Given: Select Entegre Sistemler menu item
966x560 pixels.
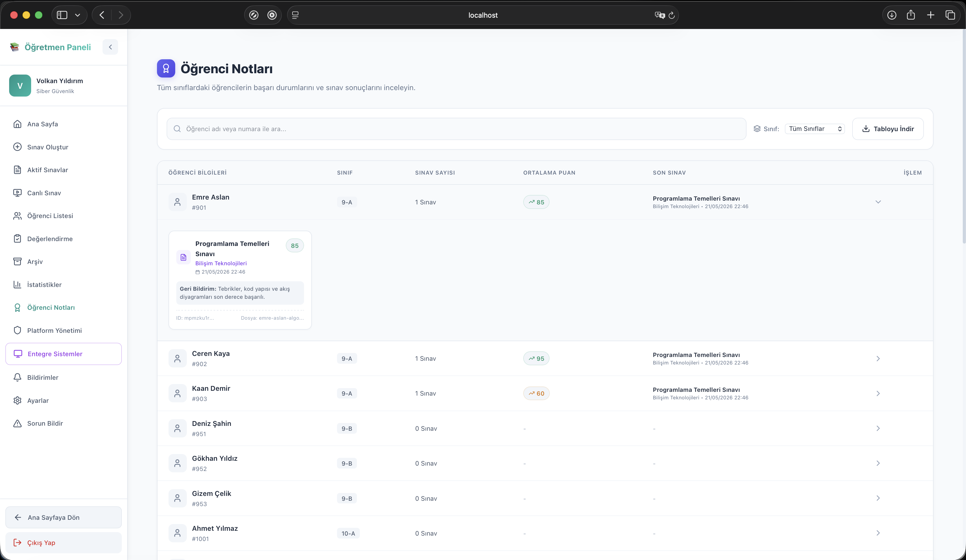Looking at the screenshot, I should point(64,354).
